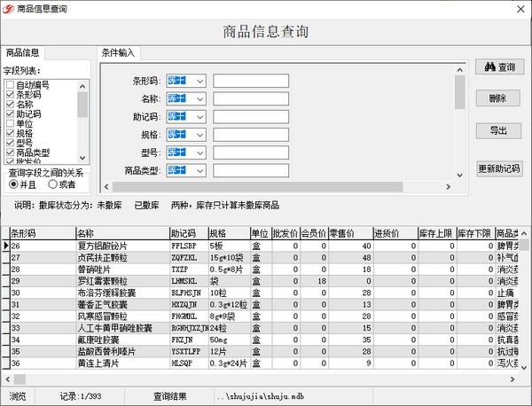This screenshot has width=532, height=406.
Task: Switch to the 商品信息 tab
Action: pyautogui.click(x=23, y=52)
